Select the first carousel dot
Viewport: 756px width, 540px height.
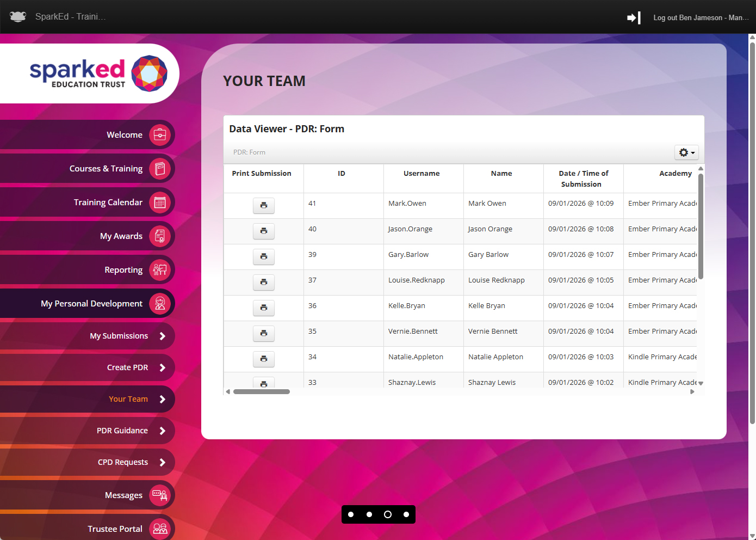(x=351, y=514)
